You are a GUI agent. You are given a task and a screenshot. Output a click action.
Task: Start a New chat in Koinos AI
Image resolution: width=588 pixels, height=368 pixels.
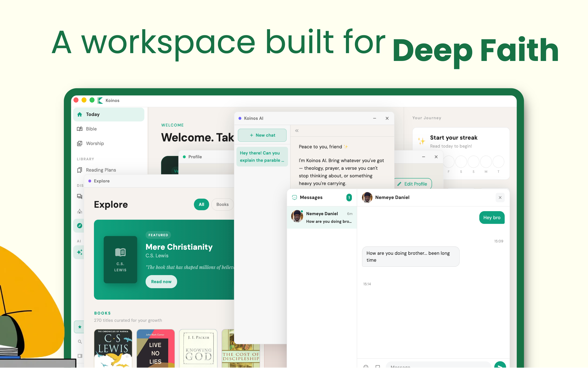click(262, 135)
